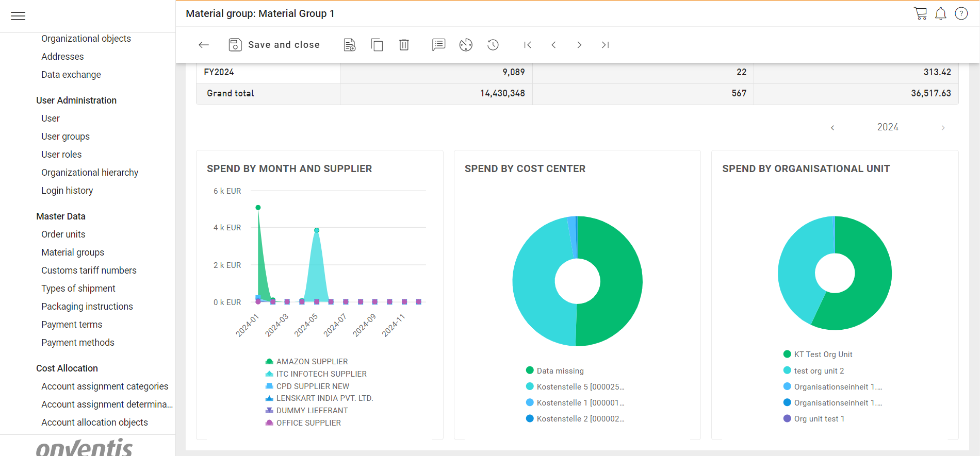Toggle AMAZON SUPPLIER series in chart legend
Image resolution: width=980 pixels, height=456 pixels.
coord(312,362)
